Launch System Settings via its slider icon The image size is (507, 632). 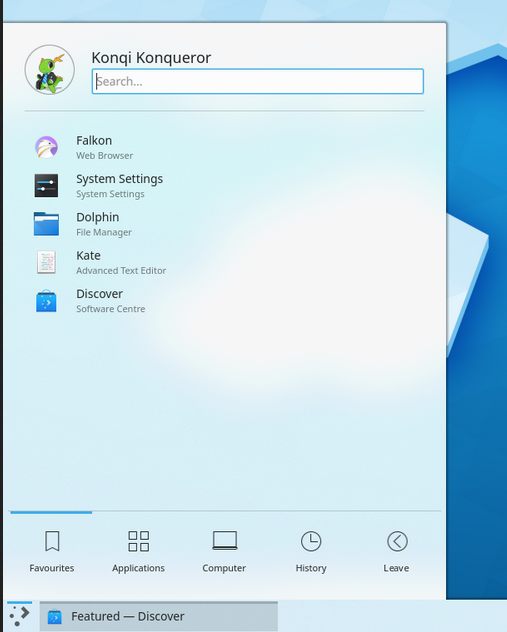click(x=46, y=185)
